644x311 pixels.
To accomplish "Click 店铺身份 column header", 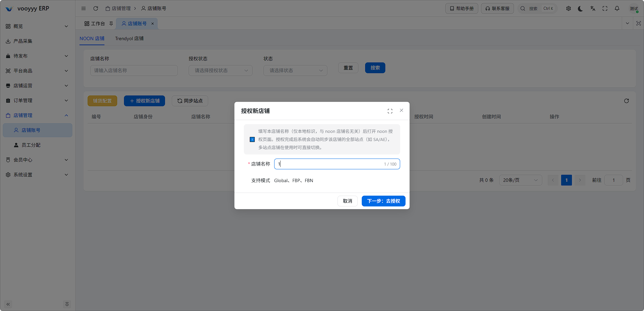I will point(143,117).
